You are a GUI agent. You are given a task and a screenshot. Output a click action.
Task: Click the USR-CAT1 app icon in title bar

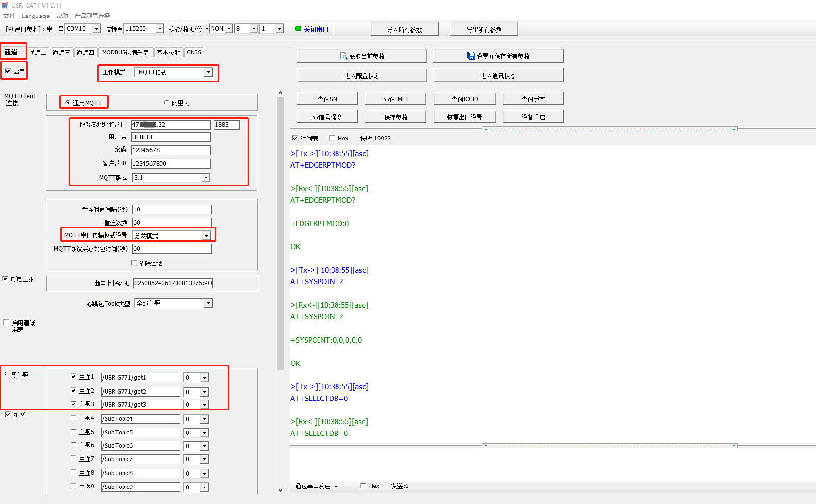[5, 5]
